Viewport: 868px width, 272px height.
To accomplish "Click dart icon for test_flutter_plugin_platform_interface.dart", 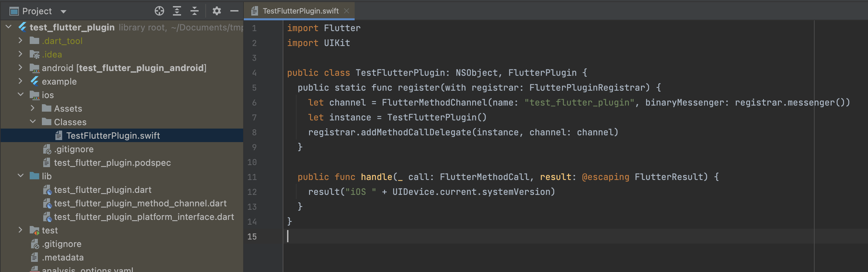I will (47, 217).
